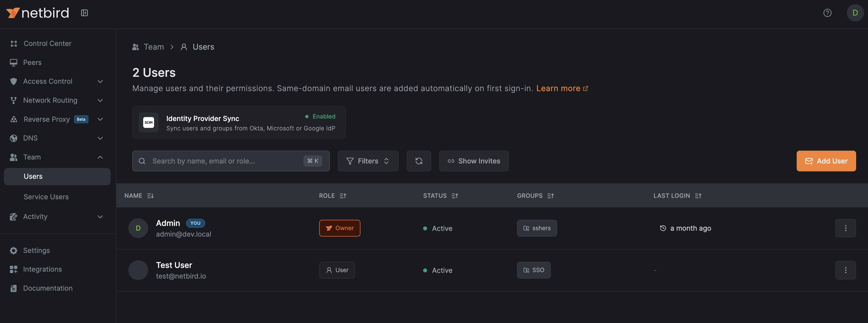Expand the DNS chevron
Image resolution: width=868 pixels, height=323 pixels.
(100, 138)
